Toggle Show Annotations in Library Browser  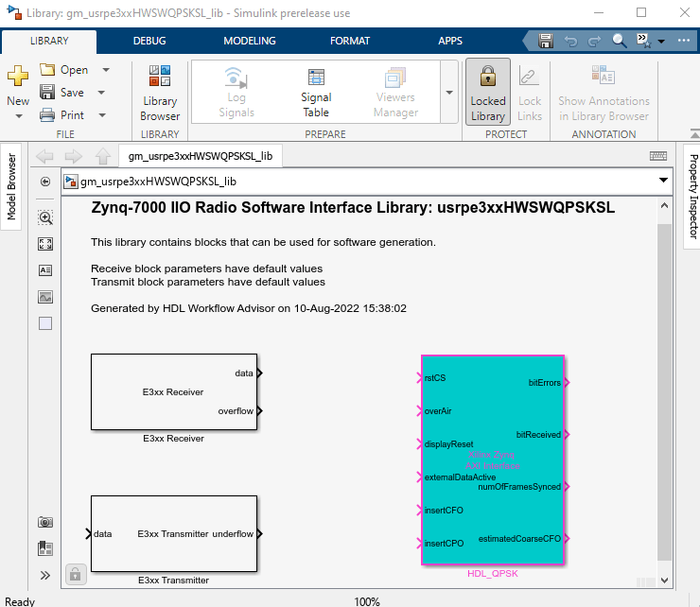point(604,94)
